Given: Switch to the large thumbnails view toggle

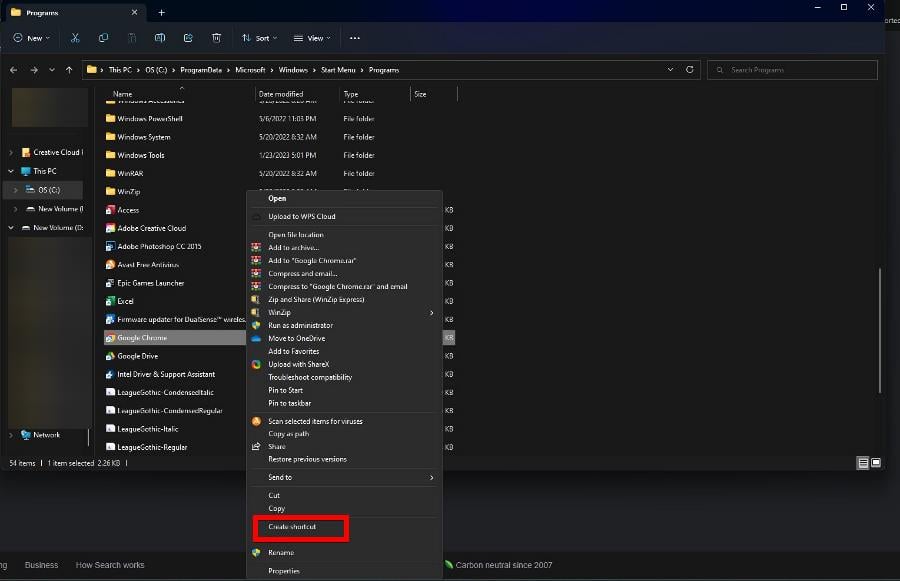Looking at the screenshot, I should pyautogui.click(x=876, y=463).
